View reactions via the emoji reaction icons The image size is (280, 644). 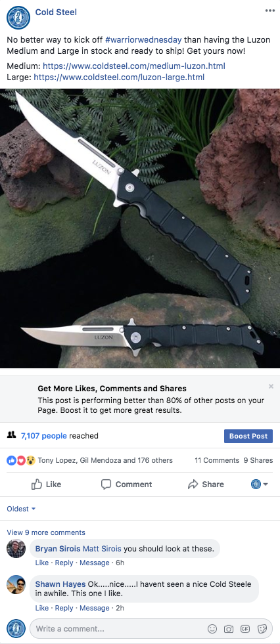[21, 460]
